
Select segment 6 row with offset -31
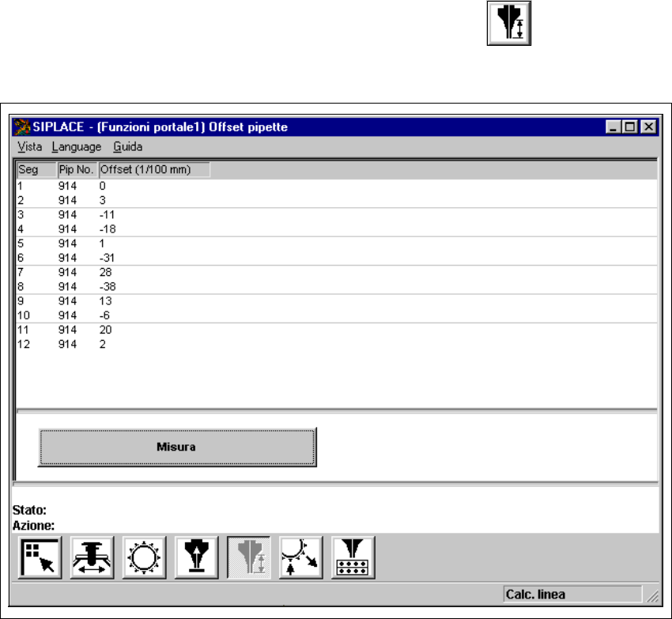(x=337, y=258)
